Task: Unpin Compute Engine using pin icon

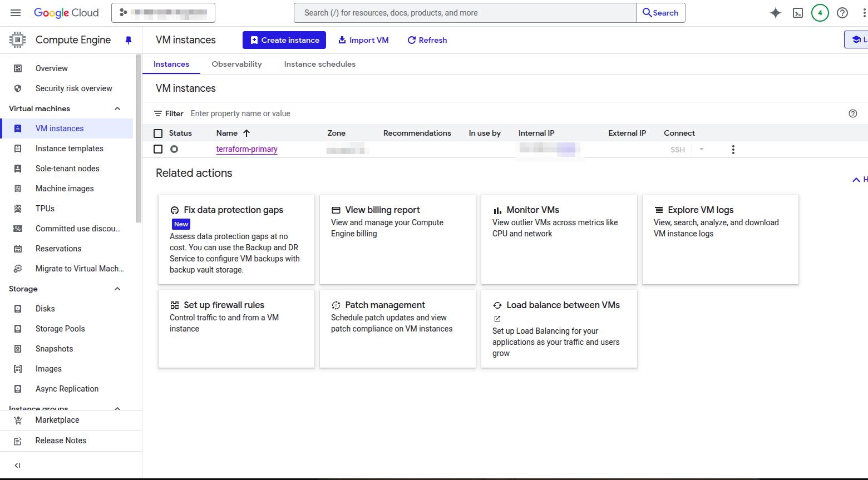Action: (129, 40)
